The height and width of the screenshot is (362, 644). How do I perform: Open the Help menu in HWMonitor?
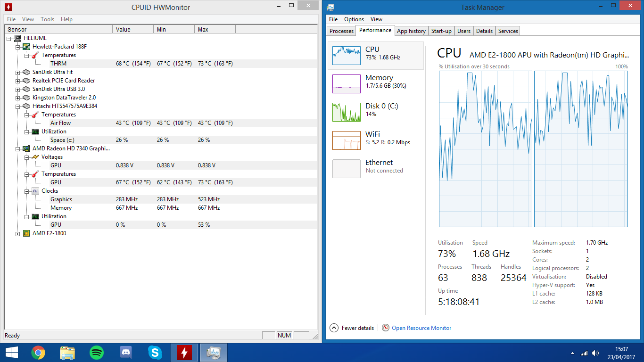pos(66,19)
